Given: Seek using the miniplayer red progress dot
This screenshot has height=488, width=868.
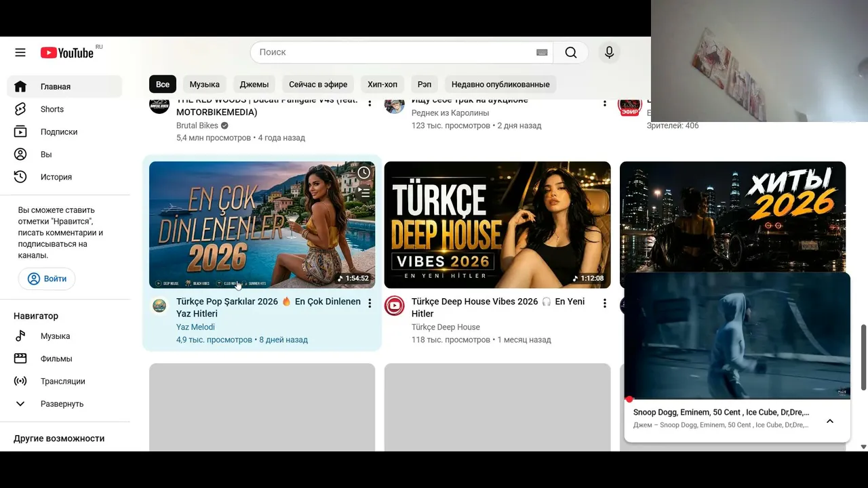Looking at the screenshot, I should tap(629, 399).
